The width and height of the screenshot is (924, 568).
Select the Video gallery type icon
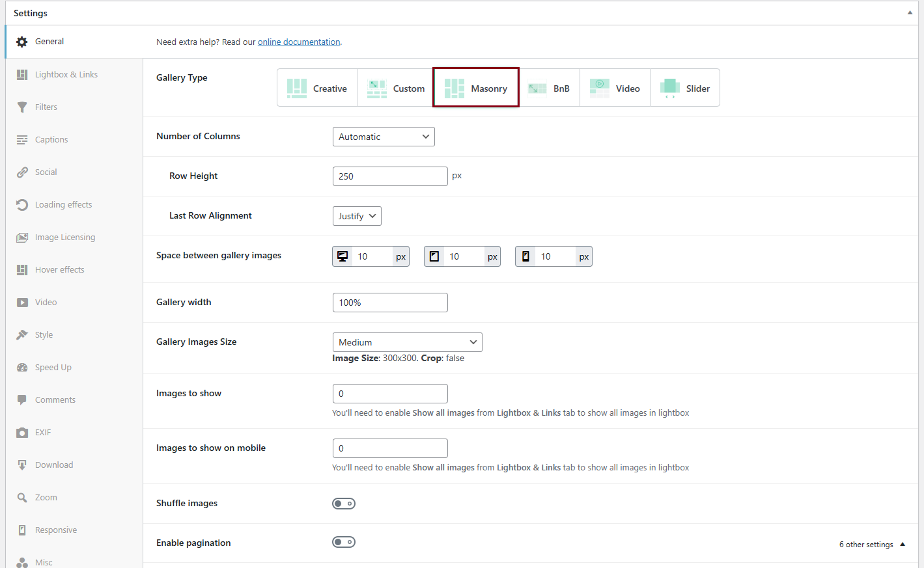click(x=600, y=88)
